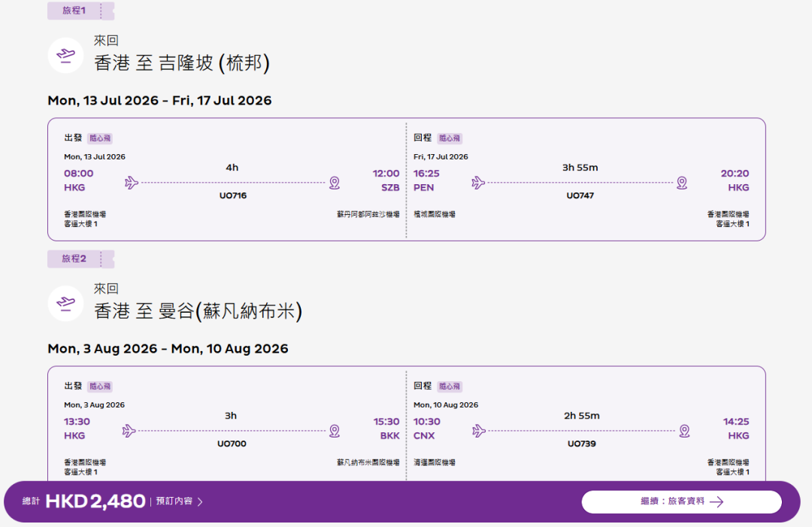Click the arrow icon in the 繼續：旅客資料 button
This screenshot has width=812, height=527.
point(717,501)
